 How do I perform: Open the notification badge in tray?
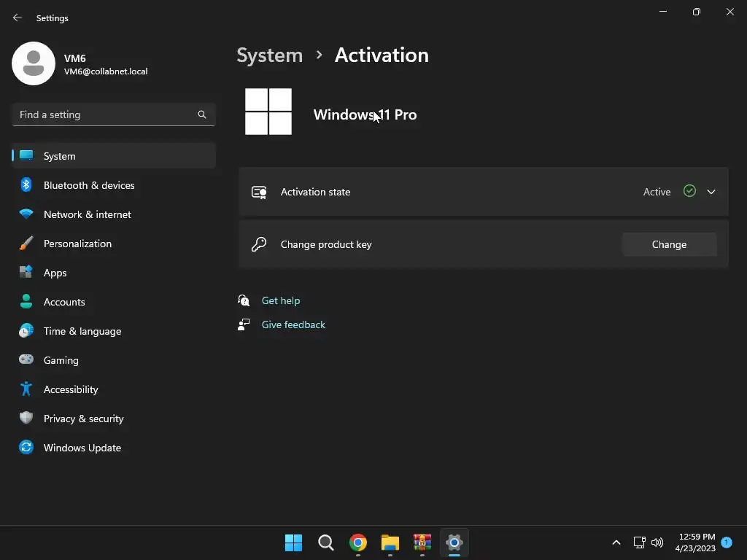pos(727,542)
